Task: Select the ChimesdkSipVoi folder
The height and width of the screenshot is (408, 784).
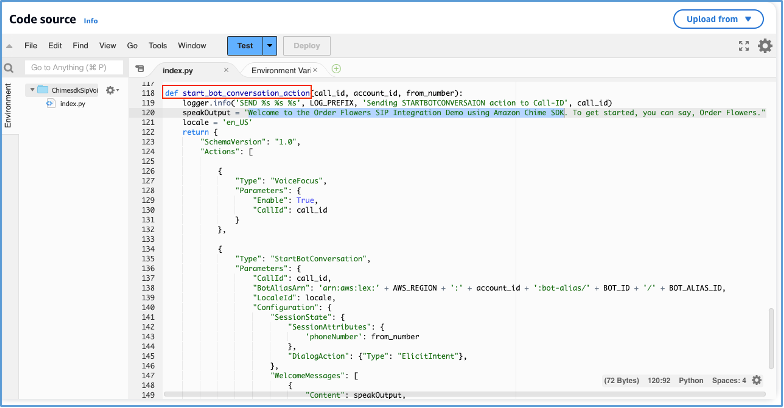Action: click(x=74, y=90)
